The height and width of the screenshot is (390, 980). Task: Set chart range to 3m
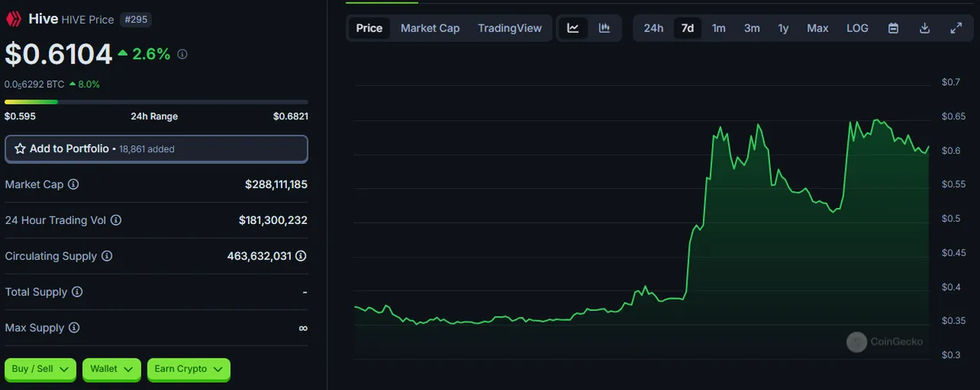coord(752,28)
